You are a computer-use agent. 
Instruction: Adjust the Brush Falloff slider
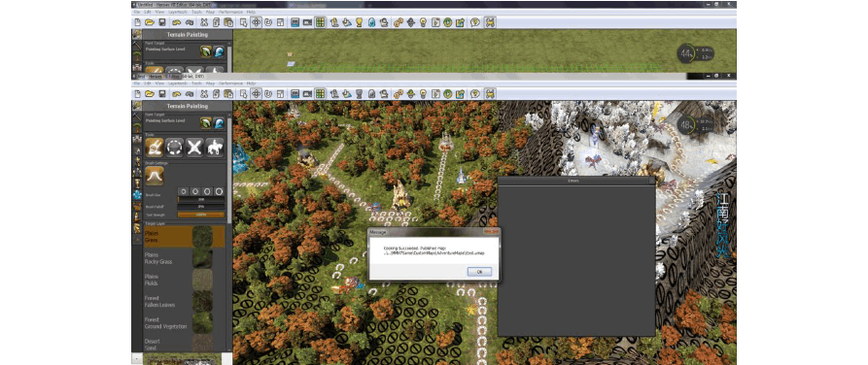pos(201,207)
